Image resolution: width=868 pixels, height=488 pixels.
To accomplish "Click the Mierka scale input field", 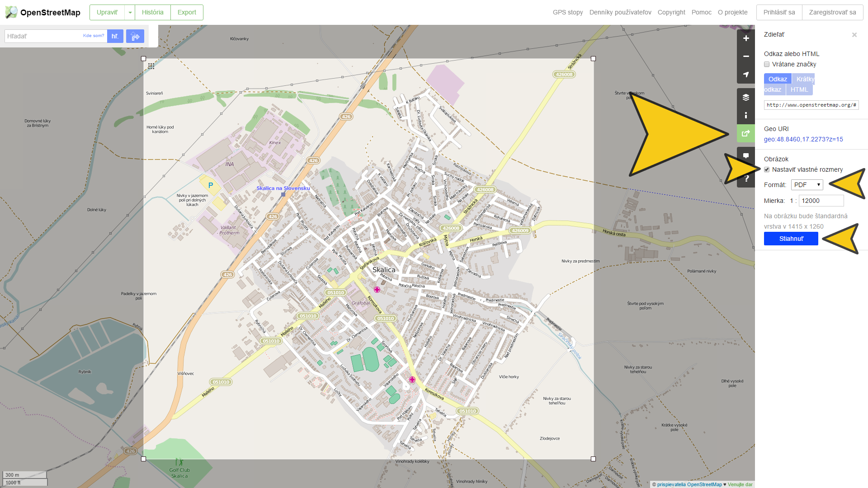I will [x=821, y=201].
